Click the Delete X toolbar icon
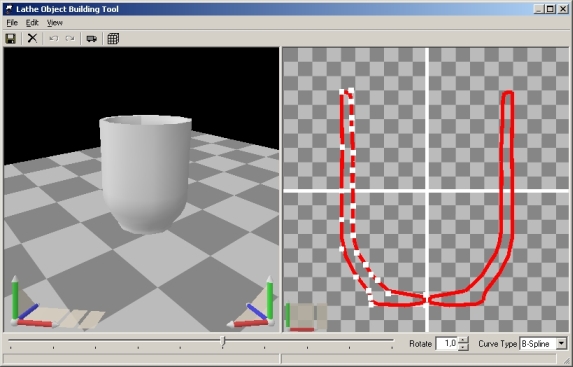 33,38
